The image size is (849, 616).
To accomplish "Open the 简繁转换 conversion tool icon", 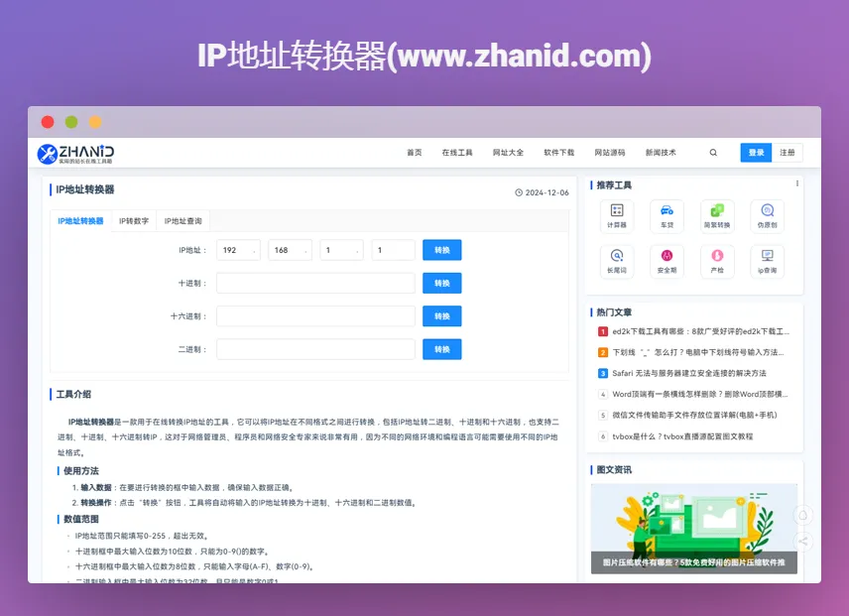I will 717,215.
